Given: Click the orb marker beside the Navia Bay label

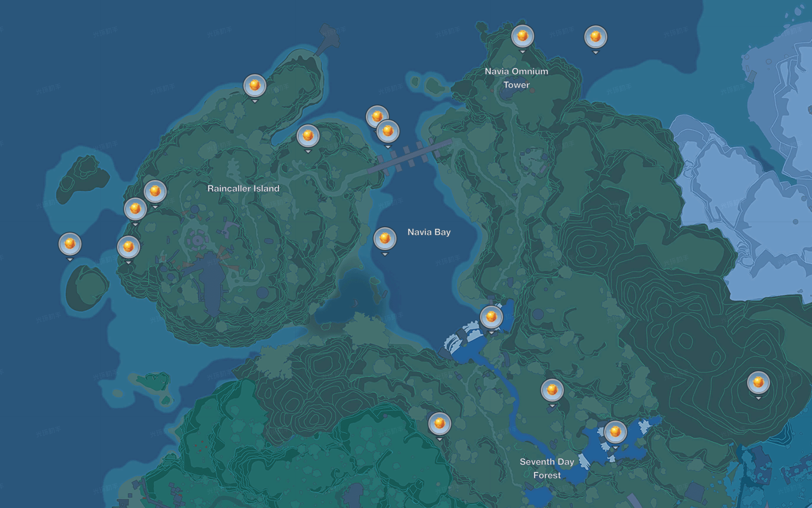Looking at the screenshot, I should click(385, 239).
